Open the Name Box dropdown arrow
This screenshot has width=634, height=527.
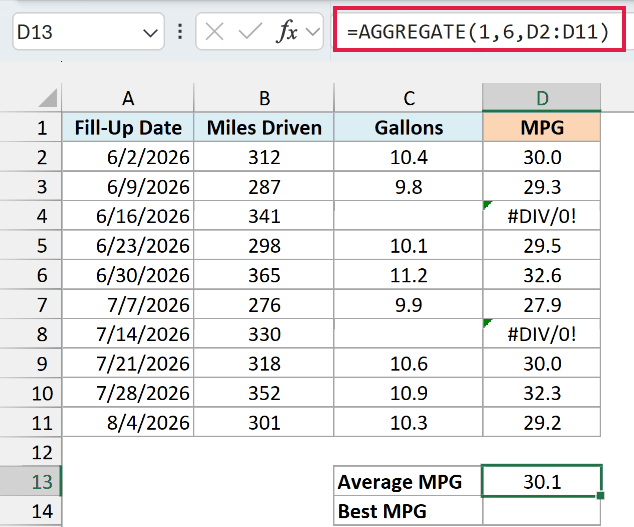(150, 32)
